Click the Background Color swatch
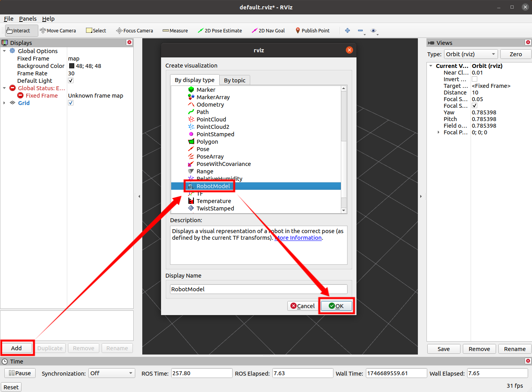Screen dimensions: 532x392 [x=72, y=66]
